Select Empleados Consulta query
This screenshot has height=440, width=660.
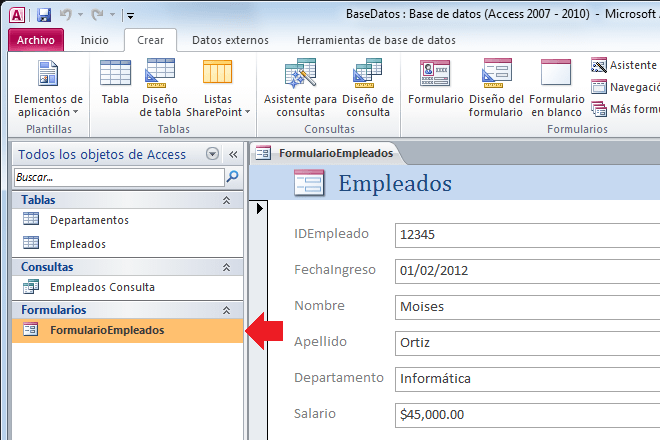click(x=128, y=287)
